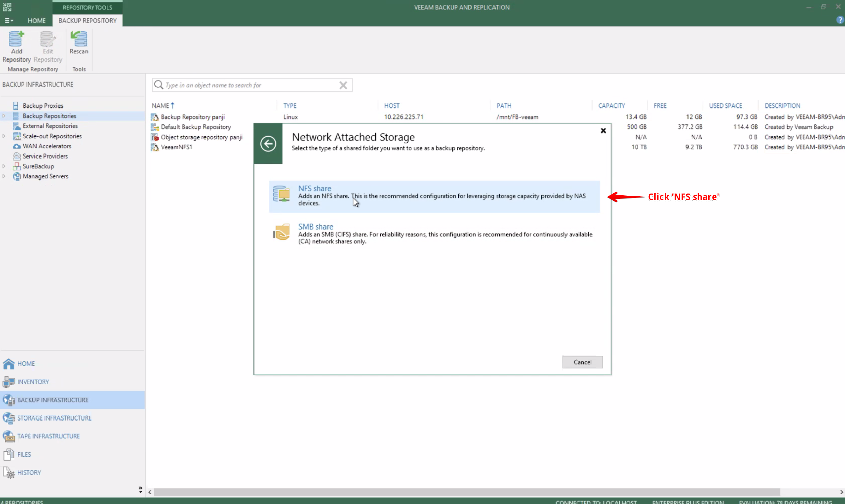Select the VeeamNFS1 repository name
The width and height of the screenshot is (845, 504).
coord(176,147)
